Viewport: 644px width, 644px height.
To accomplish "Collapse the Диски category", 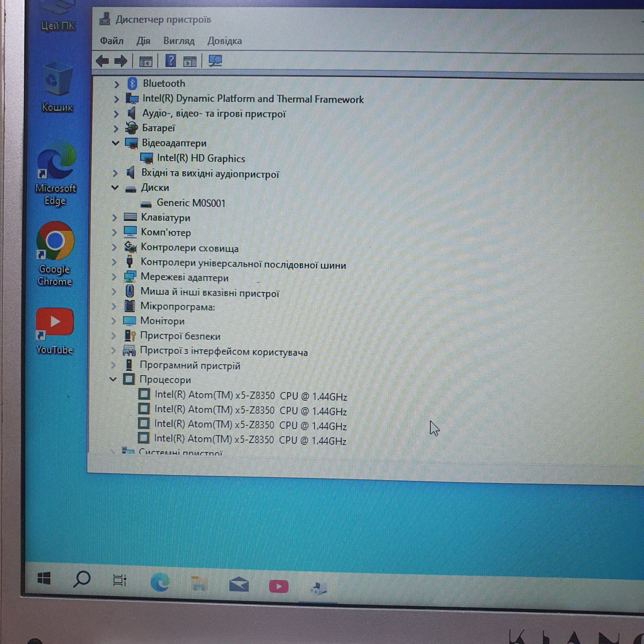I will 115,187.
